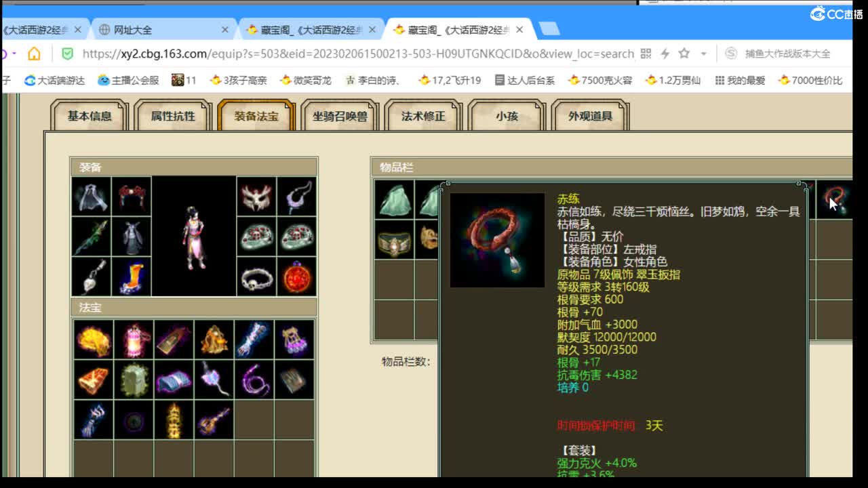Open the 微笑哥龙 bookmark
This screenshot has height=488, width=868.
point(305,80)
